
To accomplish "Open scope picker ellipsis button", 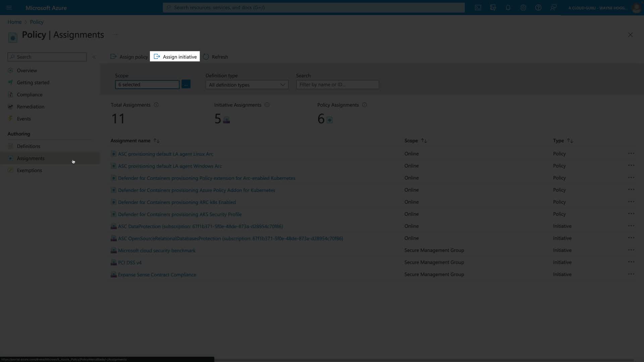I will [x=186, y=84].
